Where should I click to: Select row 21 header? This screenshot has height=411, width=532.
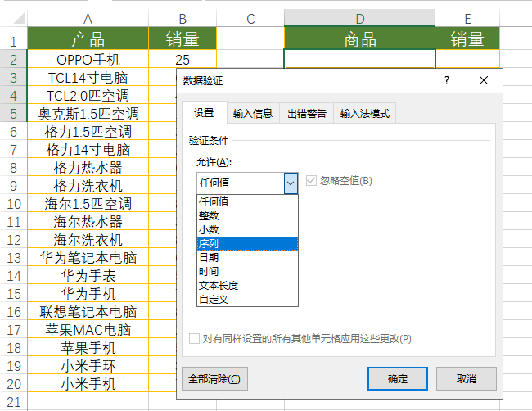(14, 402)
